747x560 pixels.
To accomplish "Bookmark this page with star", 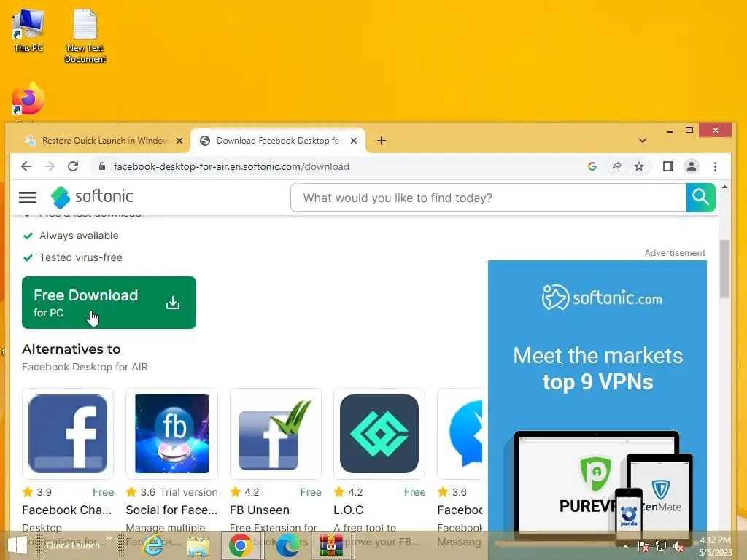I will (x=639, y=166).
